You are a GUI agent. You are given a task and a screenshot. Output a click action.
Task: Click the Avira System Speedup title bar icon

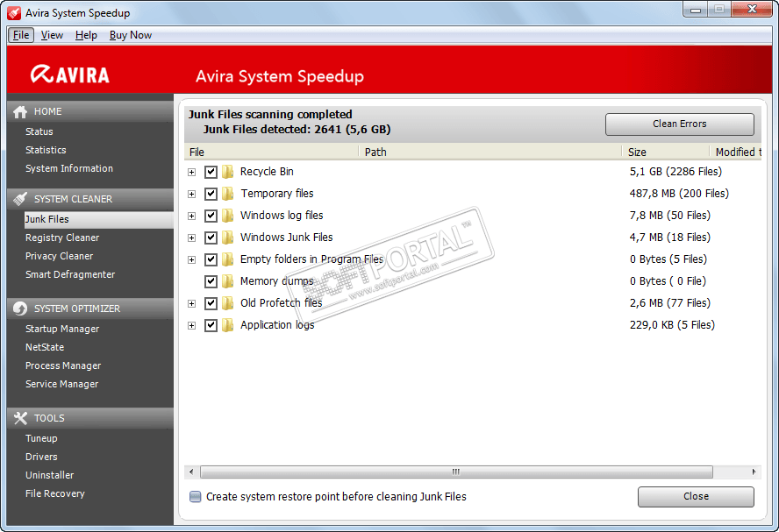(14, 13)
